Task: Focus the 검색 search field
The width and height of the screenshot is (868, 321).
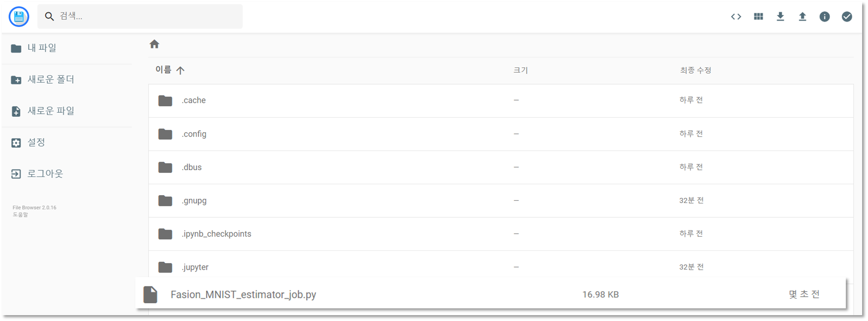Action: [x=140, y=16]
